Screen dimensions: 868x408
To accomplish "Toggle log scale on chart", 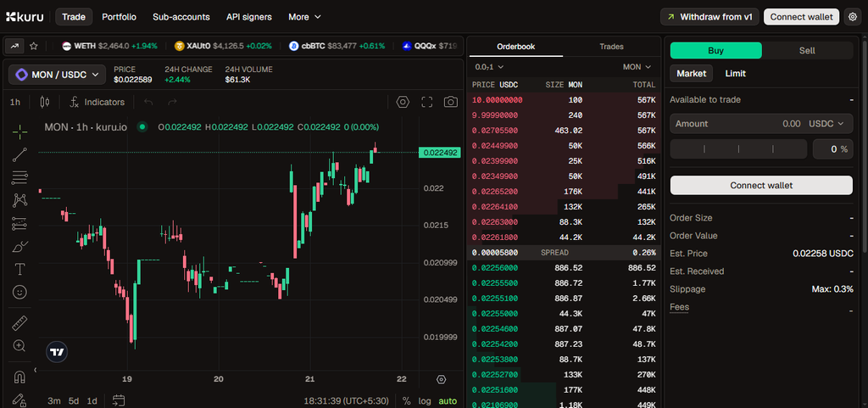I will point(425,400).
